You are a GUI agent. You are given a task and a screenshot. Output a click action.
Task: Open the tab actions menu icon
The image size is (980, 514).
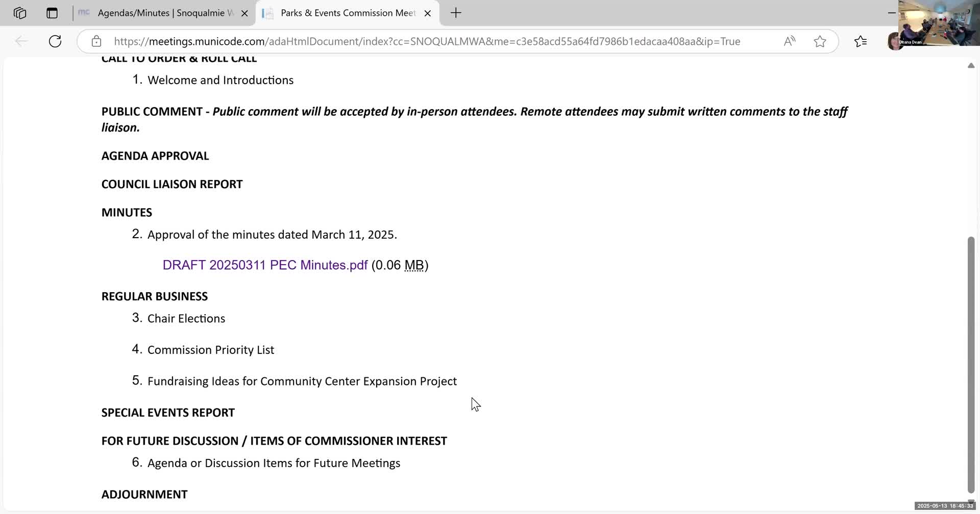click(x=52, y=13)
